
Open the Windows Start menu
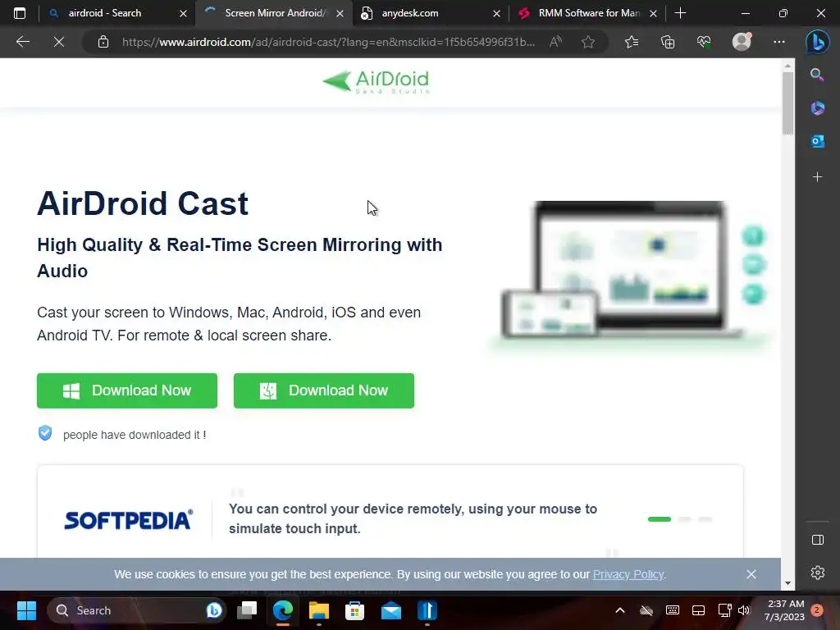click(26, 610)
